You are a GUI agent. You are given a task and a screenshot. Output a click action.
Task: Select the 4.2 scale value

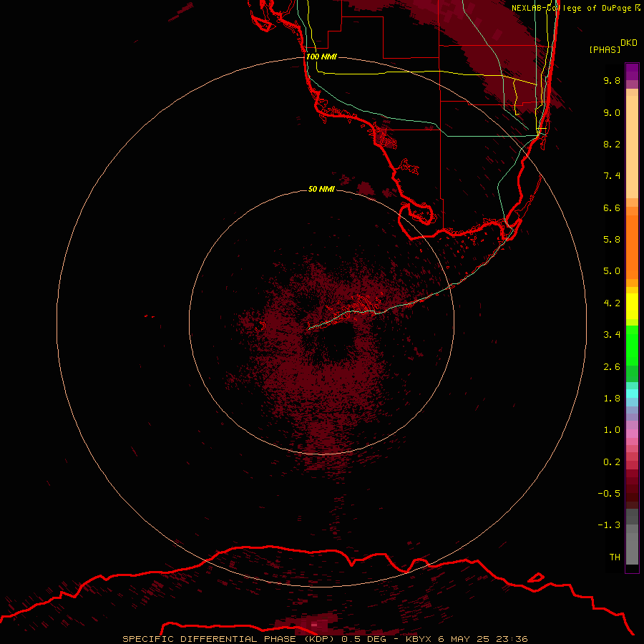[x=612, y=303]
